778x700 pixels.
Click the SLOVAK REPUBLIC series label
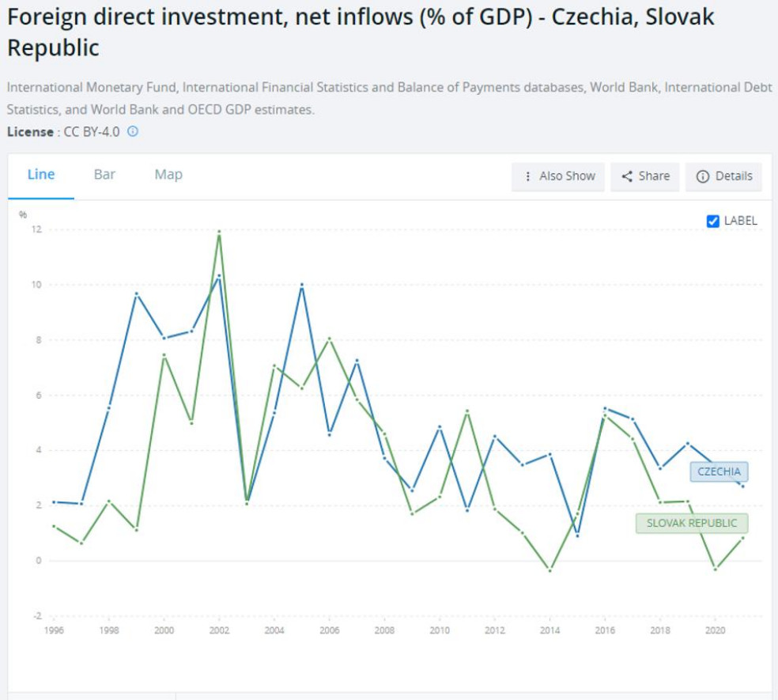[691, 523]
